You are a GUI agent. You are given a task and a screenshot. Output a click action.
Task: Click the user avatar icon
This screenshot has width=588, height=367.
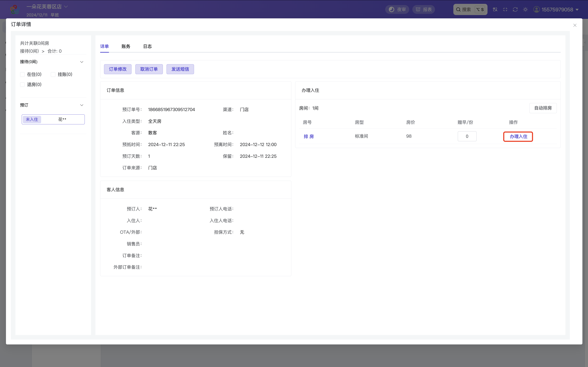click(537, 9)
